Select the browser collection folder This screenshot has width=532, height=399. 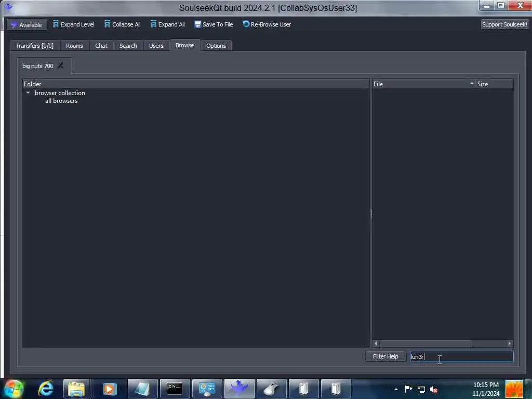pyautogui.click(x=60, y=92)
